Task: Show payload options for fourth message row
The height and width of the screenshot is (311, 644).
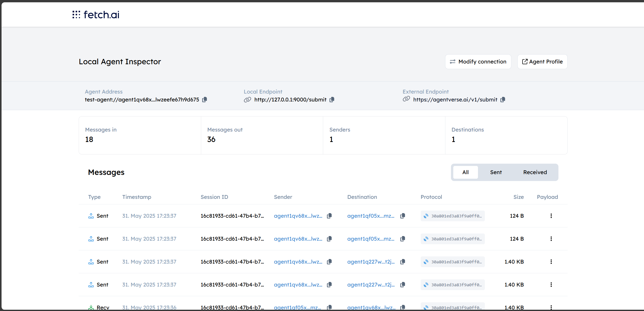Action: click(x=551, y=284)
